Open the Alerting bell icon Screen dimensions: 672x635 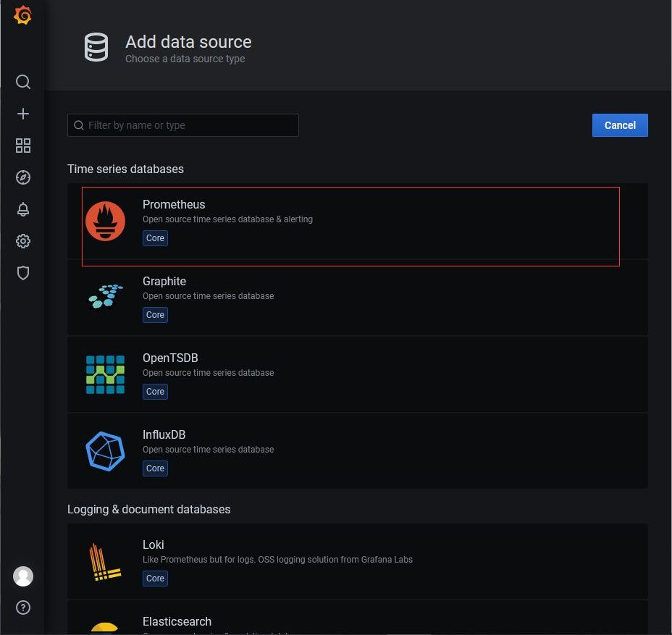23,209
